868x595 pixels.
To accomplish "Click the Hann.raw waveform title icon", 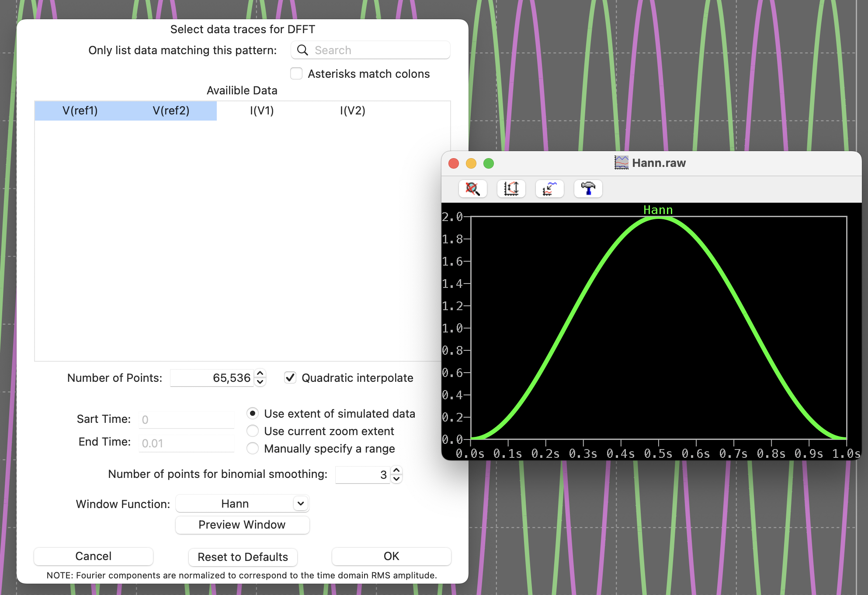I will point(621,163).
